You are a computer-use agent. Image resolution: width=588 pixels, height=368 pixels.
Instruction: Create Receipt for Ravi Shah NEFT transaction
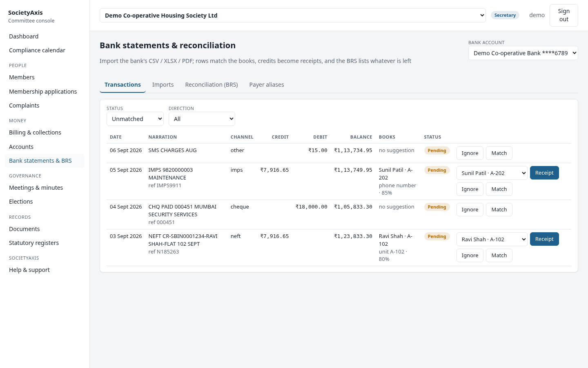click(544, 239)
